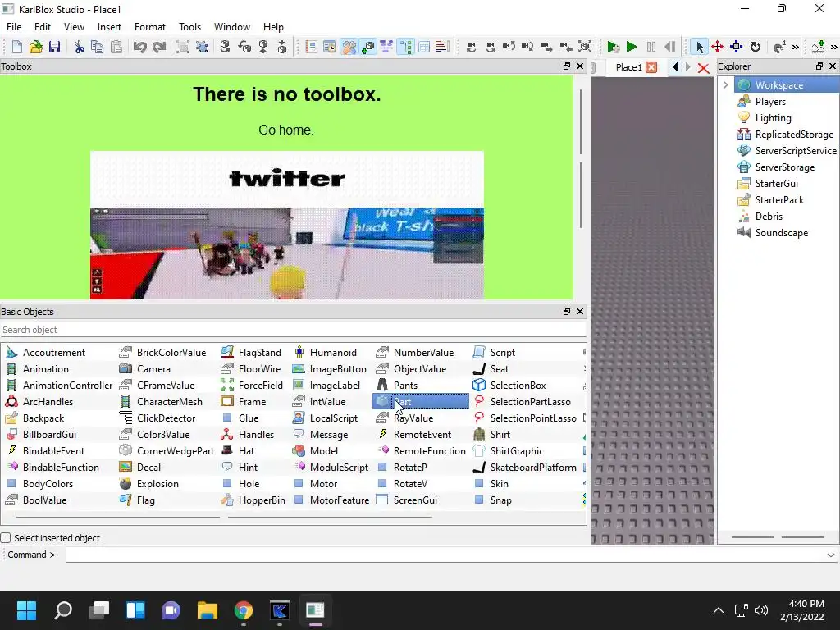Enable the Select inserted object checkbox
The width and height of the screenshot is (840, 630).
[6, 538]
